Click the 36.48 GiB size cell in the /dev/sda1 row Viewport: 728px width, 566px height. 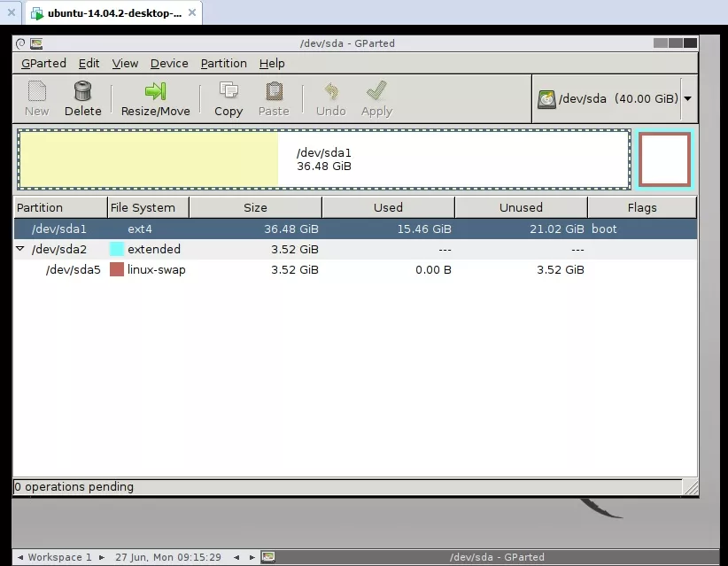pyautogui.click(x=291, y=229)
